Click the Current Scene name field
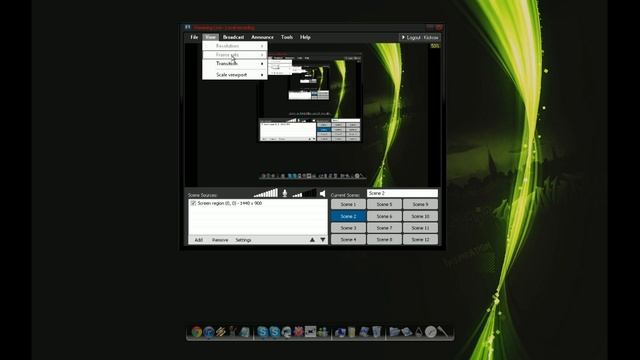This screenshot has height=360, width=640. 402,193
